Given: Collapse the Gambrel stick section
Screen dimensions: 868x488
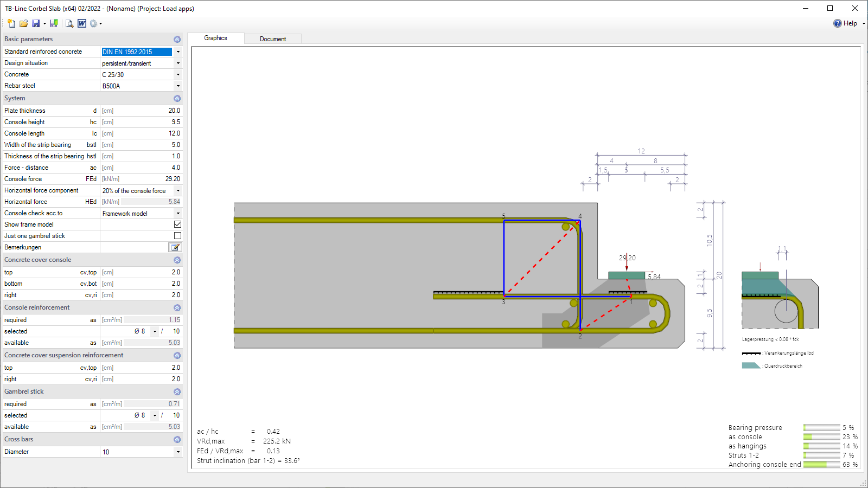Looking at the screenshot, I should pyautogui.click(x=177, y=392).
